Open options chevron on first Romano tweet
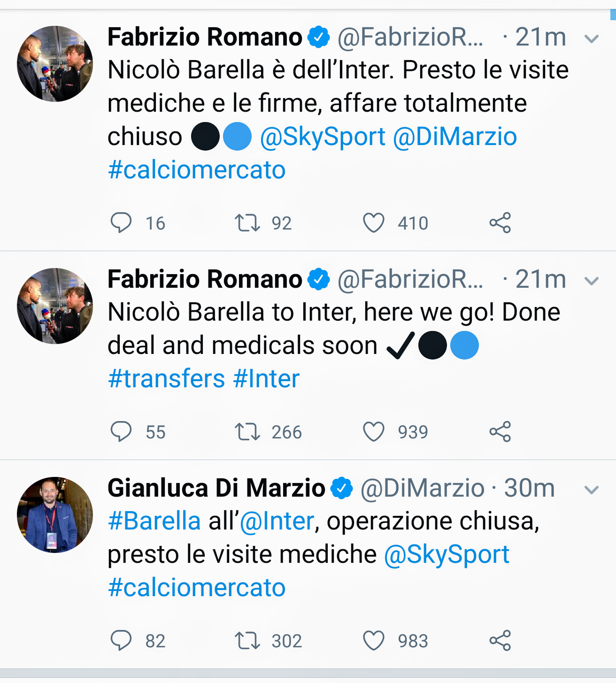616x683 pixels. tap(592, 38)
